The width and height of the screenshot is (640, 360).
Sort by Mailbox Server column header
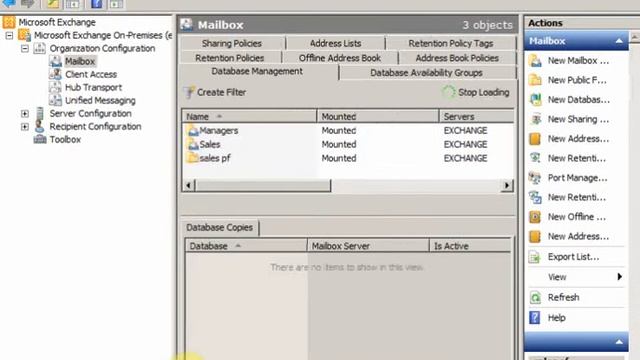(368, 246)
